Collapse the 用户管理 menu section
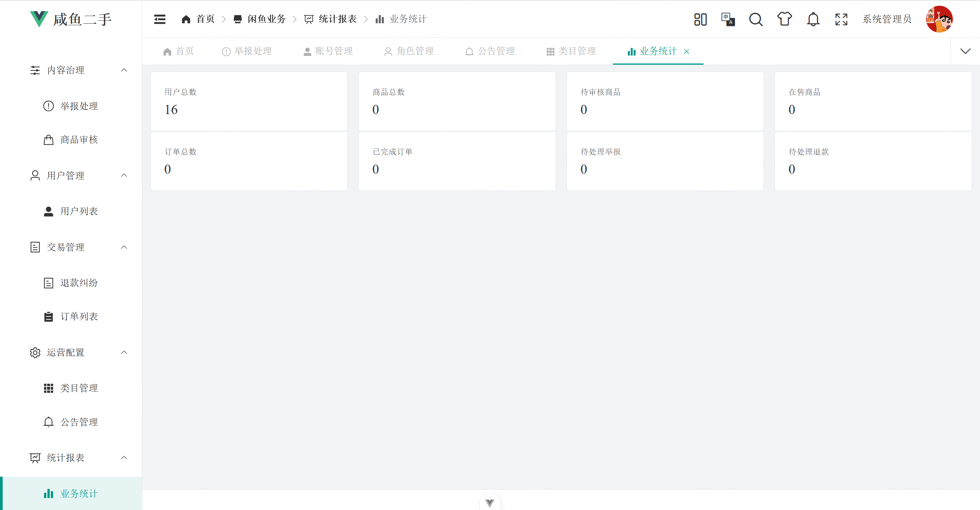 tap(124, 175)
